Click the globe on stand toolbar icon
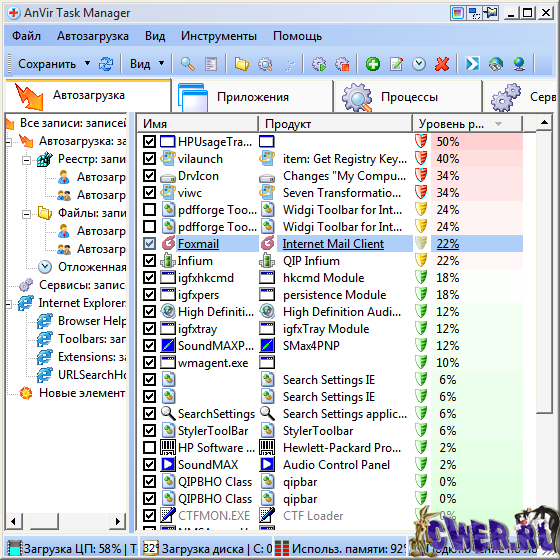The width and height of the screenshot is (560, 560). coord(519,64)
